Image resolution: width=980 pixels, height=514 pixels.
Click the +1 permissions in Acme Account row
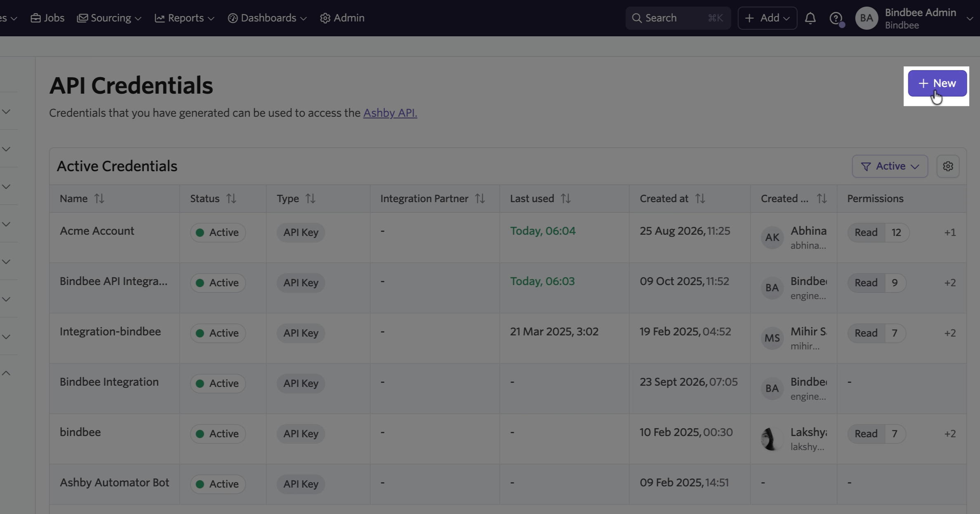coord(950,232)
